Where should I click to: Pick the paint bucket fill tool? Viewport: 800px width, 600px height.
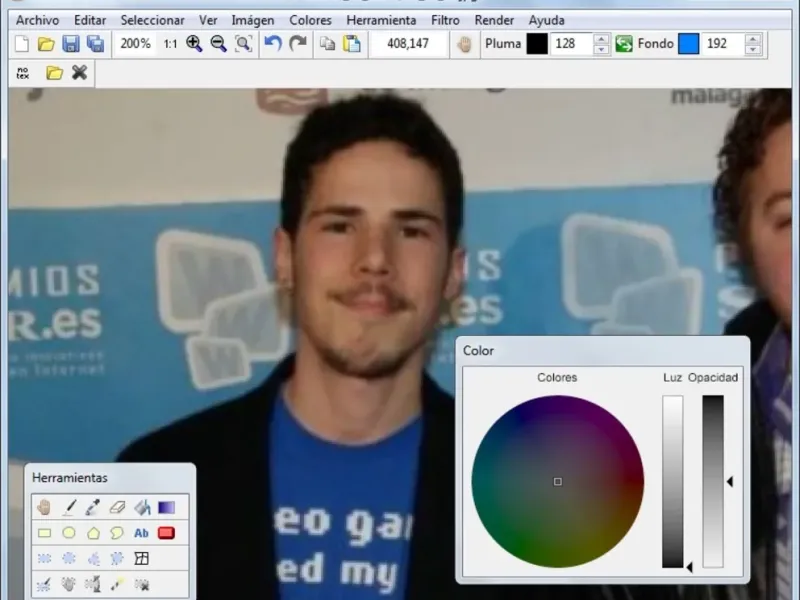(x=142, y=508)
